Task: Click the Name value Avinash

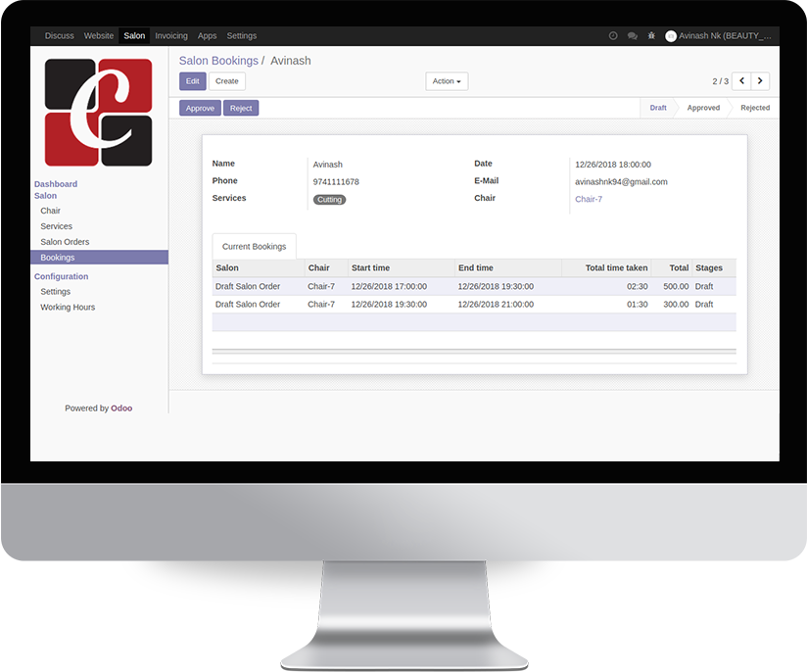Action: 328,165
